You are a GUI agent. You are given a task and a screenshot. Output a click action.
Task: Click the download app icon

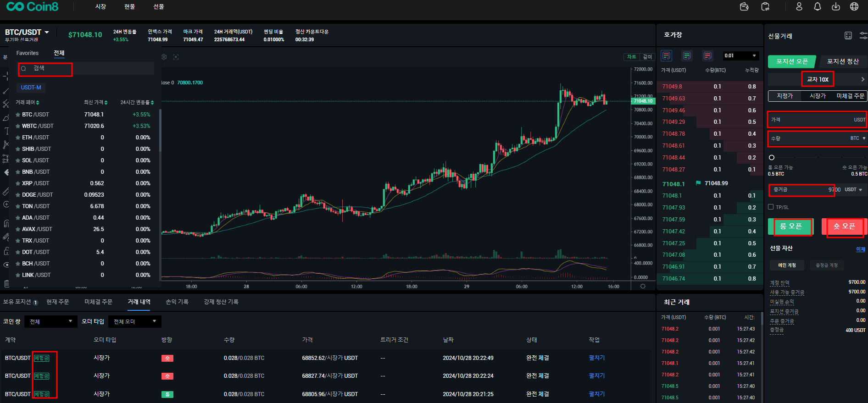pyautogui.click(x=835, y=6)
